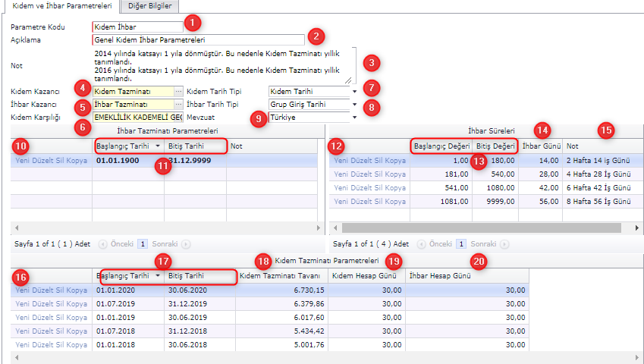Open the Mevzuat dropdown showing Türkiye
The width and height of the screenshot is (644, 364).
354,118
